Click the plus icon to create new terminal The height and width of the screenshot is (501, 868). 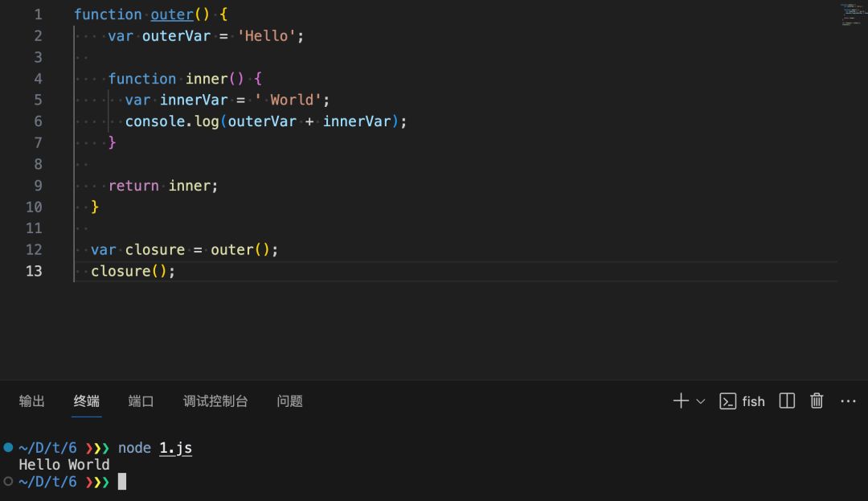(681, 401)
